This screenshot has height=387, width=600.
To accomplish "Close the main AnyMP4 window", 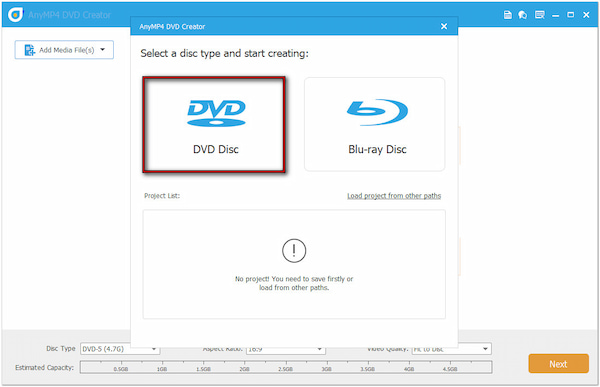I will (586, 15).
